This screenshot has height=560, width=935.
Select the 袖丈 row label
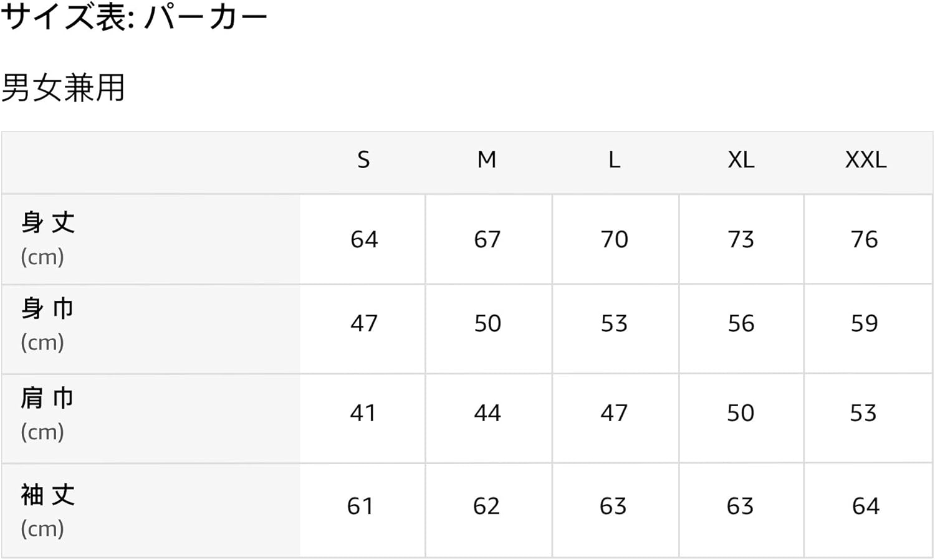click(48, 495)
